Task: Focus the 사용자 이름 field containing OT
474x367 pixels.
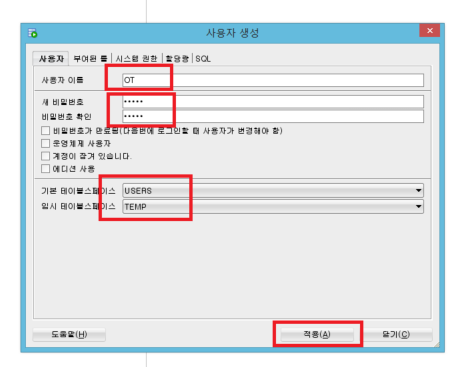Action: 273,80
